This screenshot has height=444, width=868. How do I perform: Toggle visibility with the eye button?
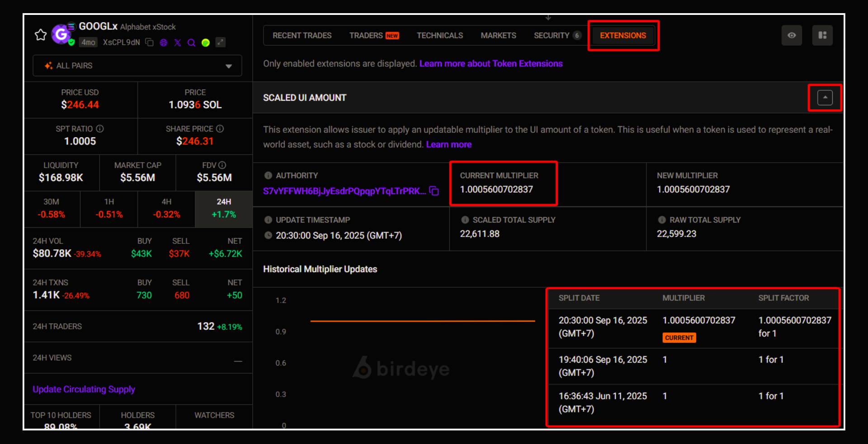pos(792,35)
